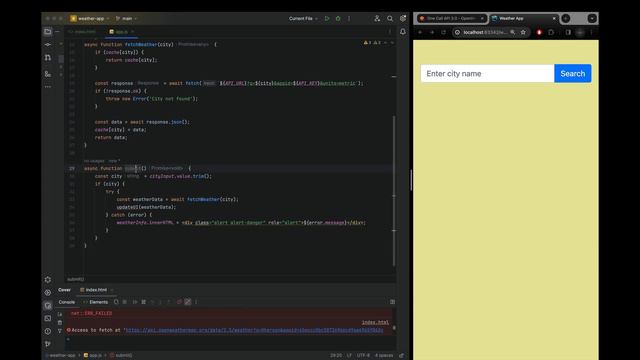Image resolution: width=640 pixels, height=360 pixels.
Task: Switch to the index.html editor tab
Action: [x=82, y=31]
